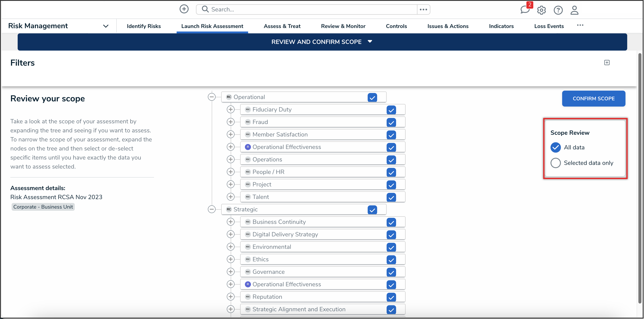
Task: Click the Corporate - Business Unit tag
Action: click(x=43, y=207)
